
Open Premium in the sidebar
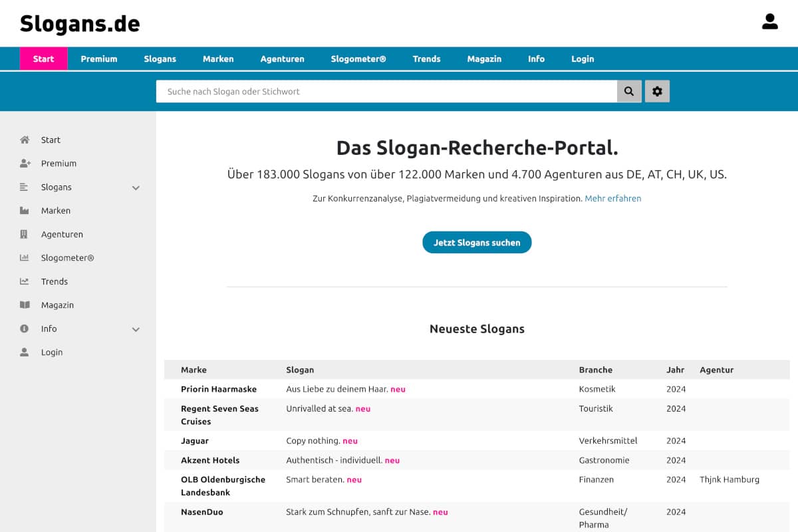click(x=59, y=163)
